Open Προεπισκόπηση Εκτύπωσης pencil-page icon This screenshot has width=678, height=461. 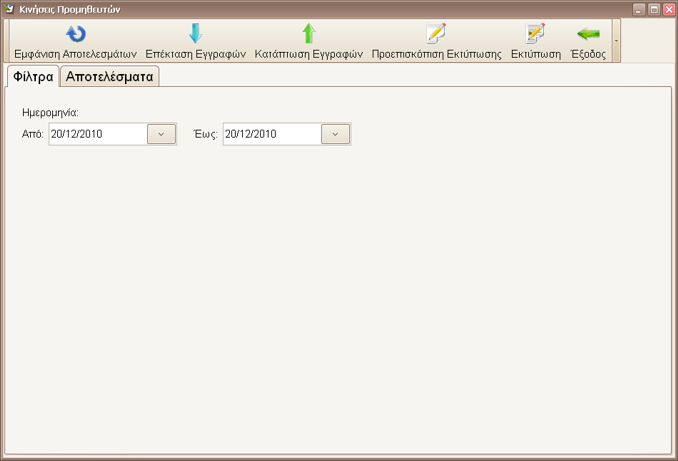[x=436, y=33]
